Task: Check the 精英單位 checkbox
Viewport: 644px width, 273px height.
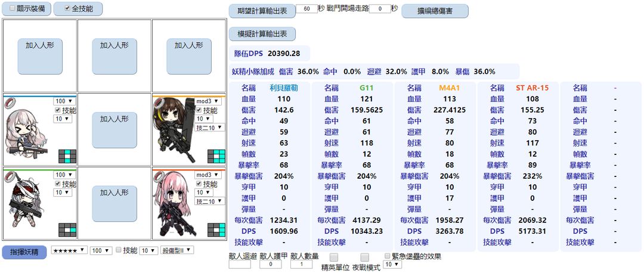Action: tap(335, 258)
